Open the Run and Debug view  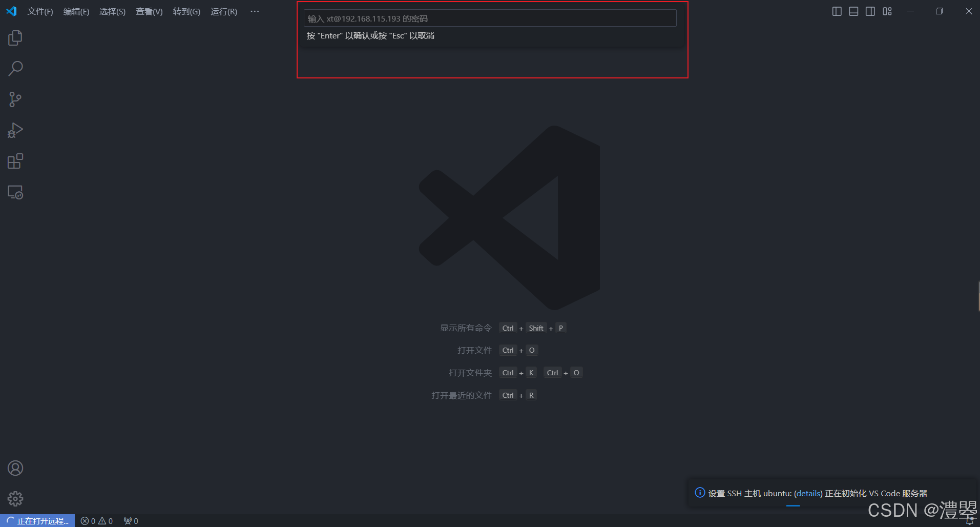tap(15, 130)
